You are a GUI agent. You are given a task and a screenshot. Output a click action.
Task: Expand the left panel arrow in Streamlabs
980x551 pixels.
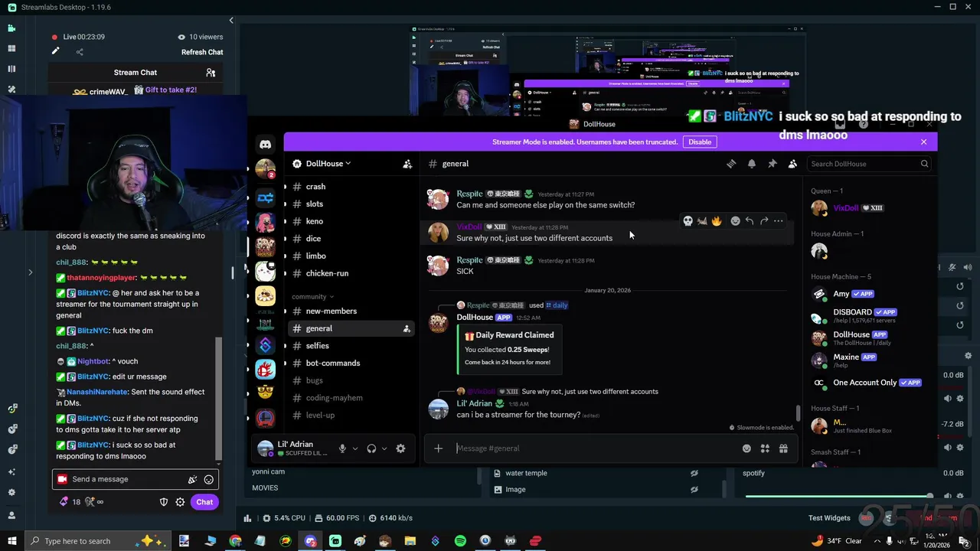pos(31,272)
